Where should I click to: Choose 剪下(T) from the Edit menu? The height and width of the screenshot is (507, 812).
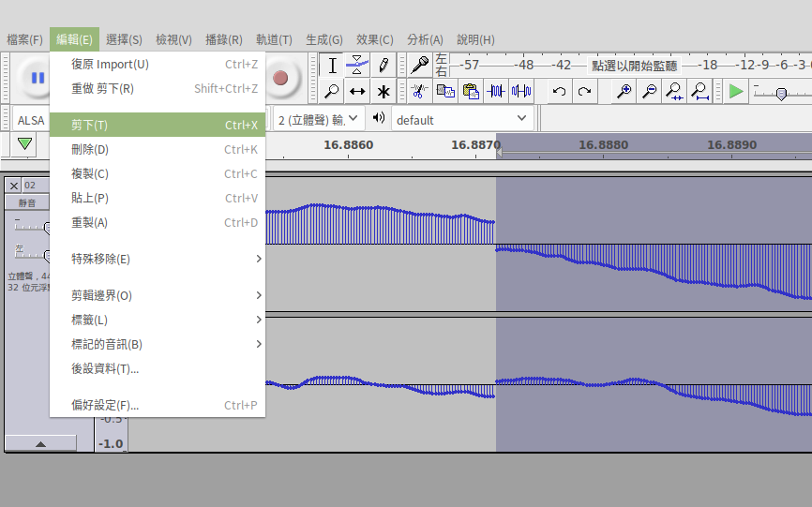[x=158, y=125]
